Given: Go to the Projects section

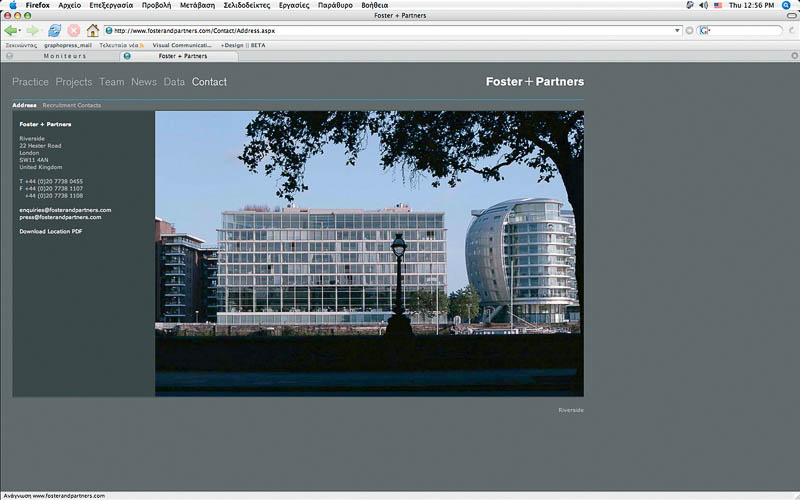Looking at the screenshot, I should pyautogui.click(x=74, y=82).
